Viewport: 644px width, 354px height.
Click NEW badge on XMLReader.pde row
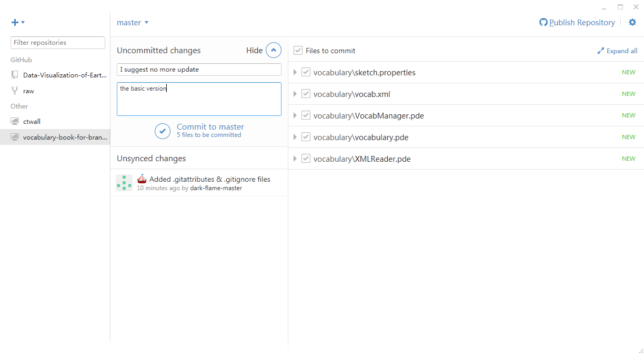[x=629, y=159]
